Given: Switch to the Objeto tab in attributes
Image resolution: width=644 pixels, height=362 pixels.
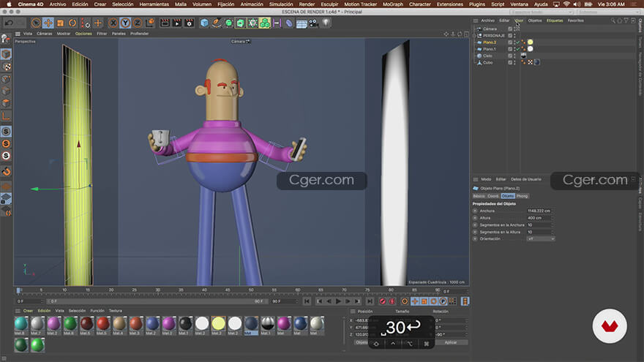Looking at the screenshot, I should pos(508,196).
